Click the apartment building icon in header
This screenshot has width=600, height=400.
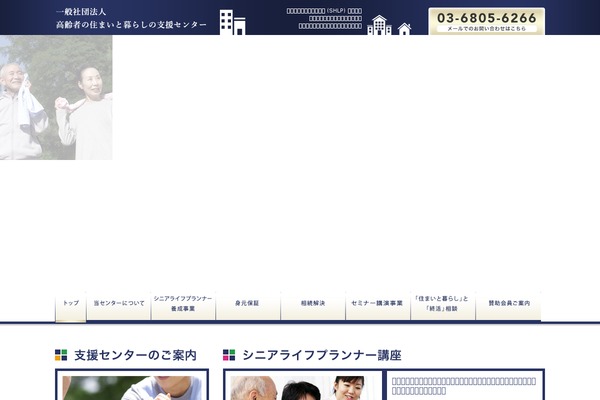point(379,25)
